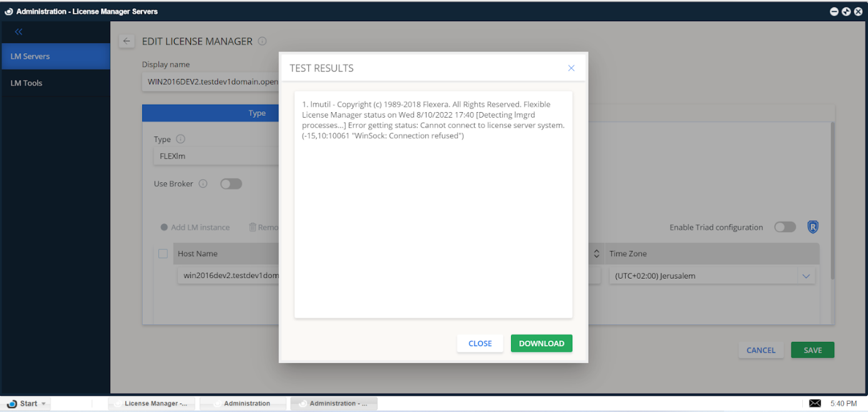This screenshot has height=412, width=868.
Task: Click the Close button in Test Results
Action: [x=480, y=343]
